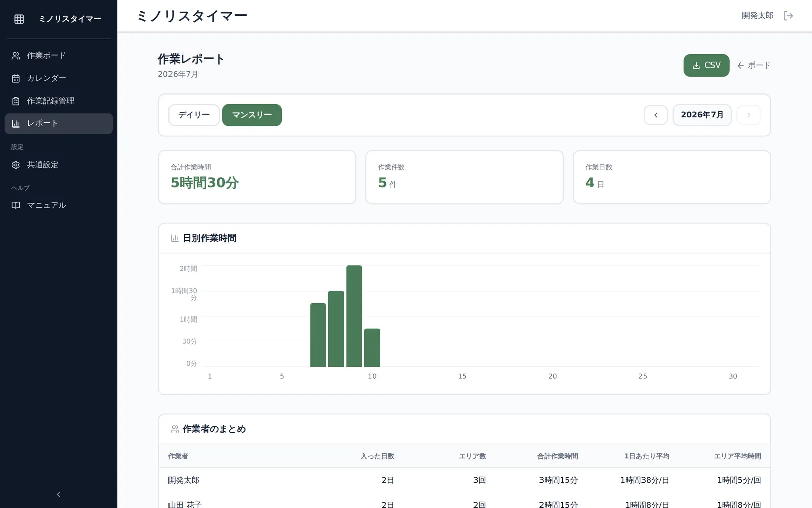
Task: Click the 入った日数 column header
Action: click(x=377, y=456)
